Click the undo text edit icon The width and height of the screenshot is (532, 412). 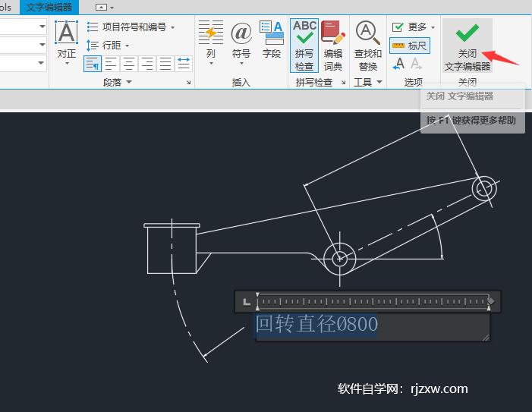click(398, 64)
